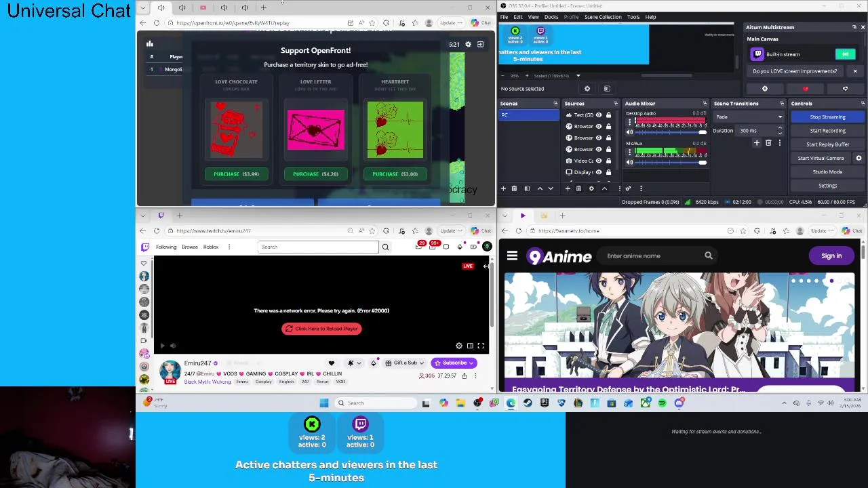This screenshot has width=868, height=488.
Task: Toggle Twitch theatre mode
Action: pyautogui.click(x=470, y=346)
